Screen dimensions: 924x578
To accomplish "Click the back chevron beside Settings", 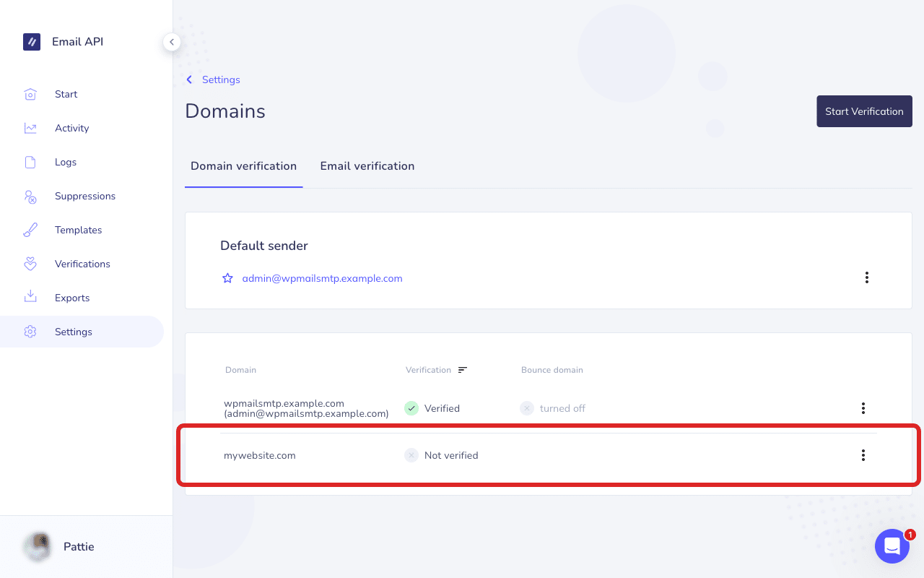I will (x=189, y=79).
